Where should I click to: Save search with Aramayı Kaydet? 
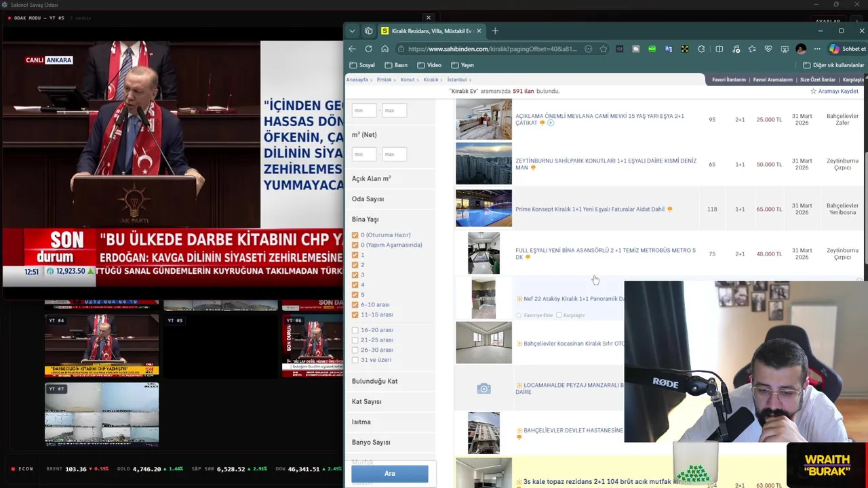coord(834,91)
